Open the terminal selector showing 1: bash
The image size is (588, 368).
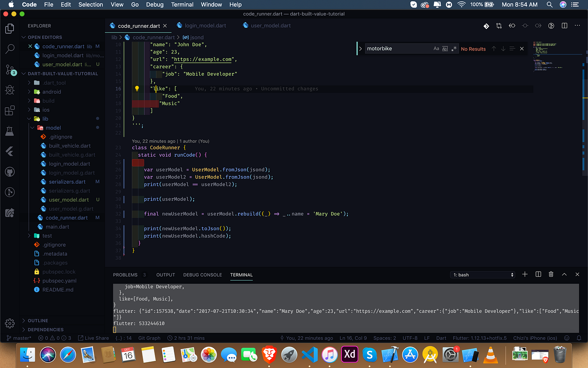click(482, 274)
